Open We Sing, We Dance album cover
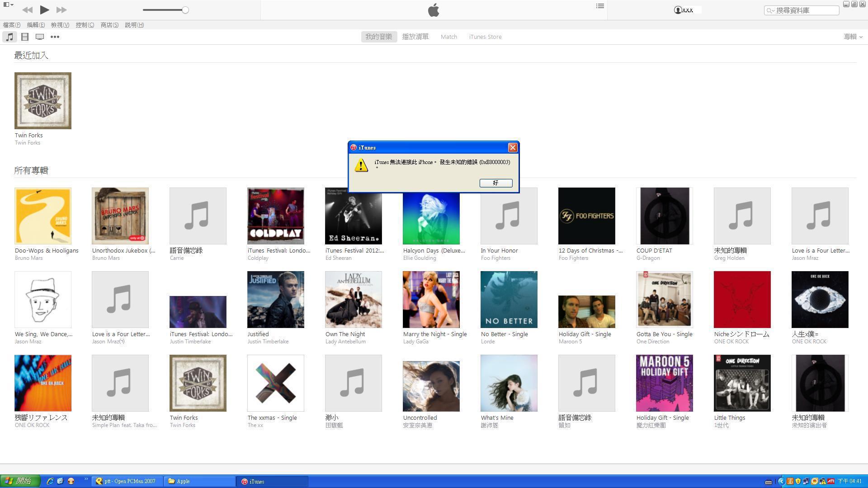 pyautogui.click(x=43, y=300)
